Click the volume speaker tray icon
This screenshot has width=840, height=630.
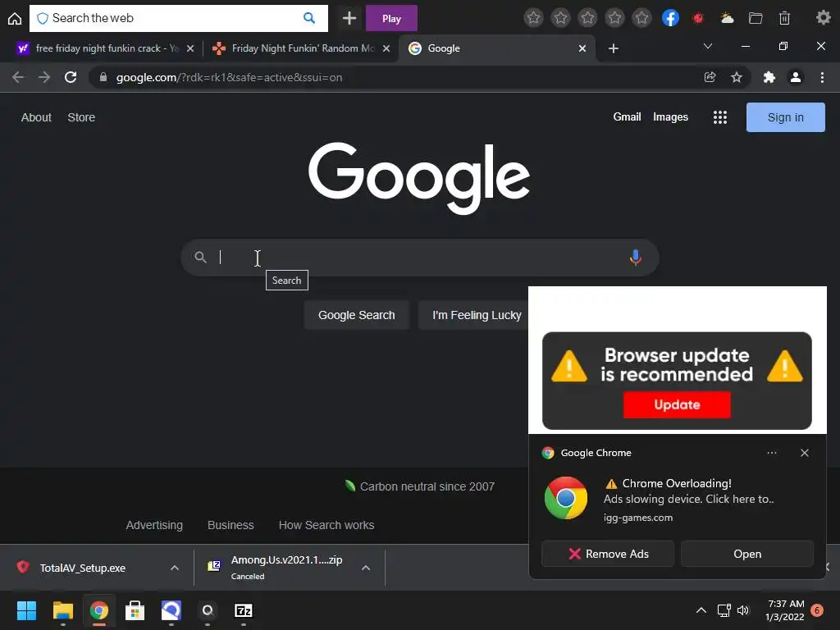743,610
